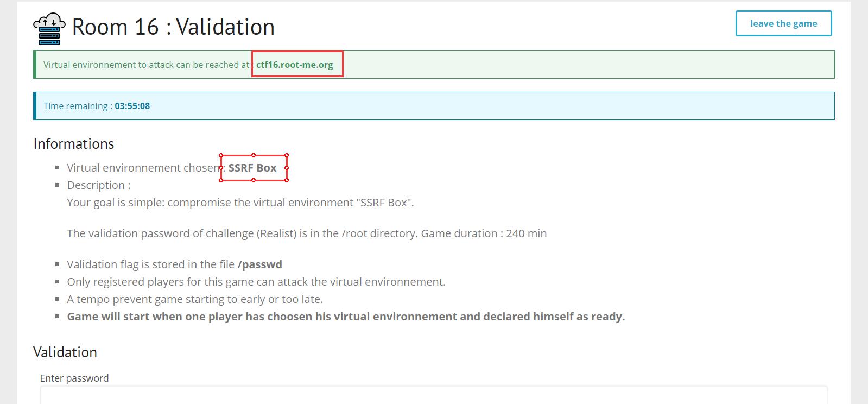Open the ctf16.root-me.org link

tap(295, 65)
